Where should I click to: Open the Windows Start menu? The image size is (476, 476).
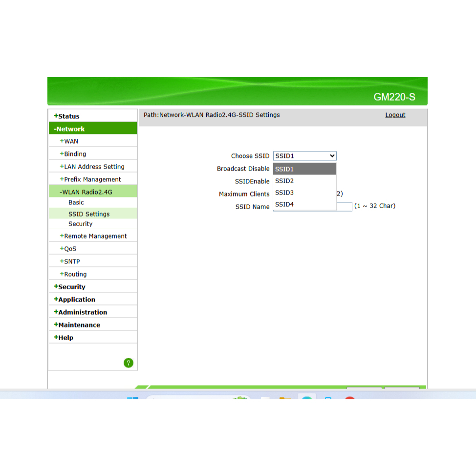(x=132, y=398)
